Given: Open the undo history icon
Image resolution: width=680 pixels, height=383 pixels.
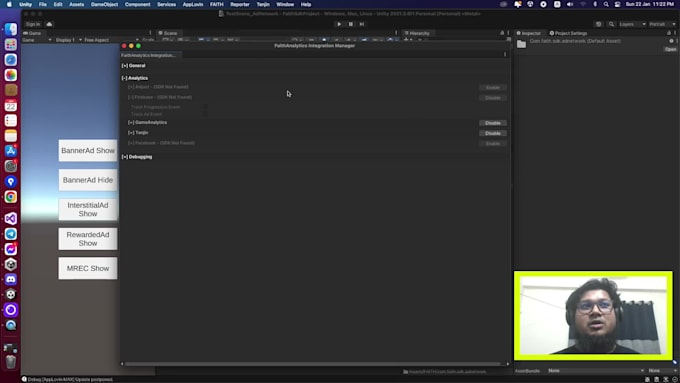Looking at the screenshot, I should tap(598, 24).
